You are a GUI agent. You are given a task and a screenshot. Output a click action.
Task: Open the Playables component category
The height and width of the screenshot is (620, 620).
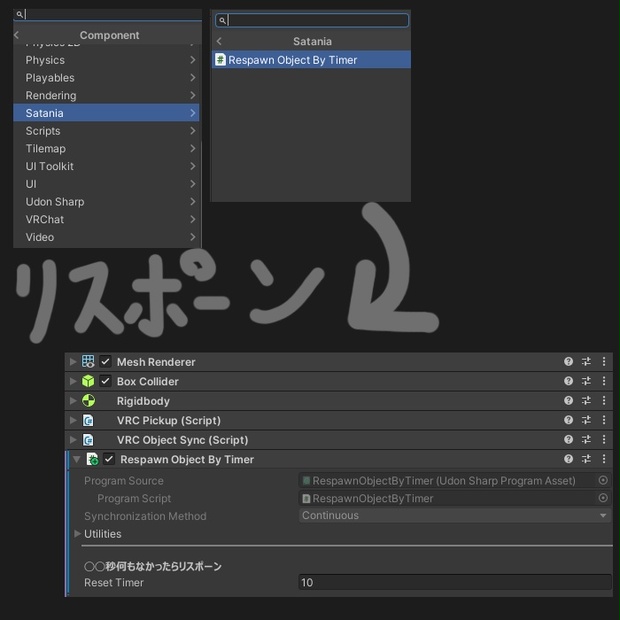(106, 78)
